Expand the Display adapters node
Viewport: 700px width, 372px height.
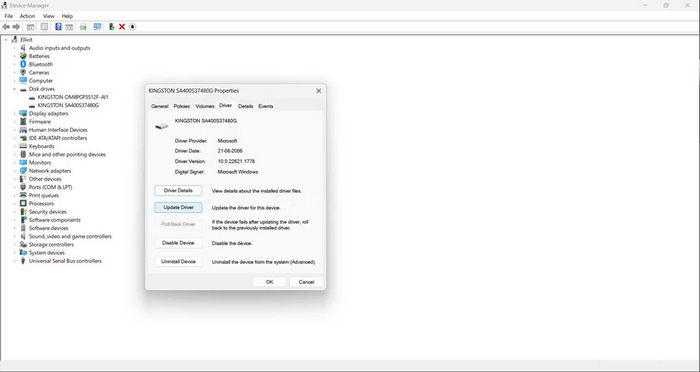point(14,113)
